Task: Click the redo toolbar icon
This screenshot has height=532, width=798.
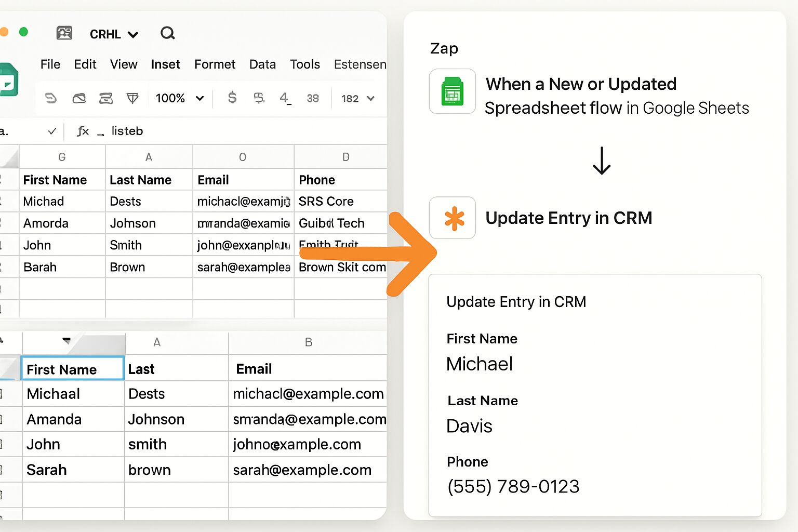Action: click(79, 98)
